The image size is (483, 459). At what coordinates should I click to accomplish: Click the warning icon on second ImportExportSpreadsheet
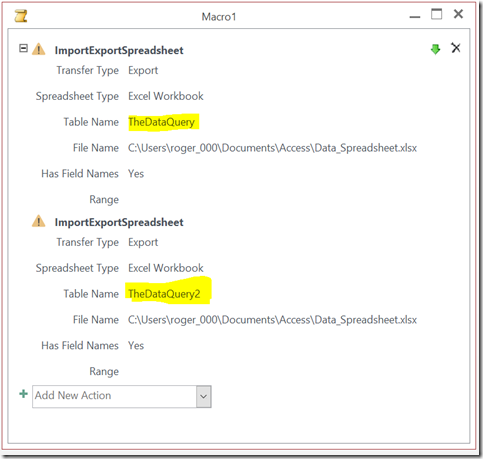click(x=39, y=221)
